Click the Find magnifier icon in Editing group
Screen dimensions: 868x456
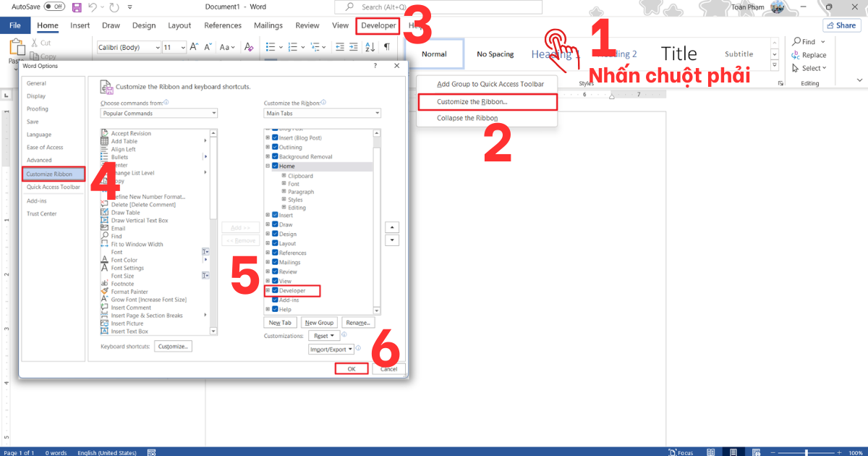(x=796, y=42)
